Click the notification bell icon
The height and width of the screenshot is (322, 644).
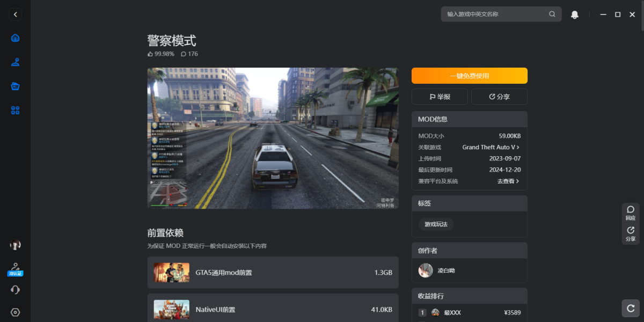click(x=574, y=14)
